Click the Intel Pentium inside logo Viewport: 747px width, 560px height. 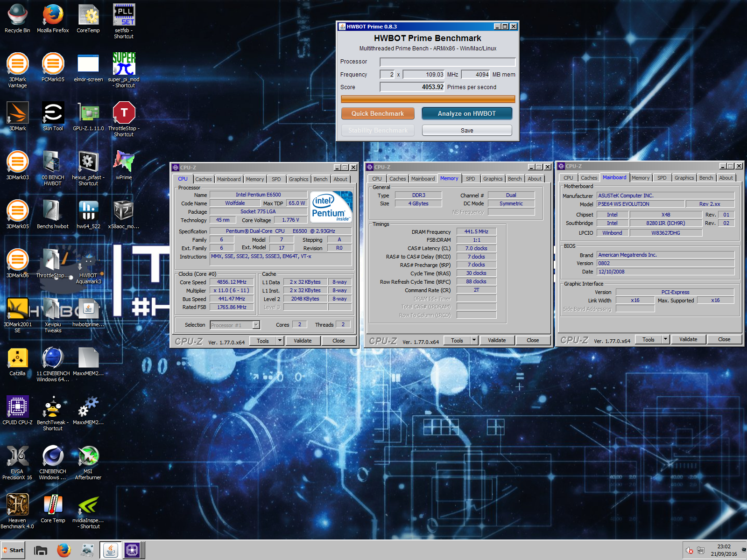(331, 207)
